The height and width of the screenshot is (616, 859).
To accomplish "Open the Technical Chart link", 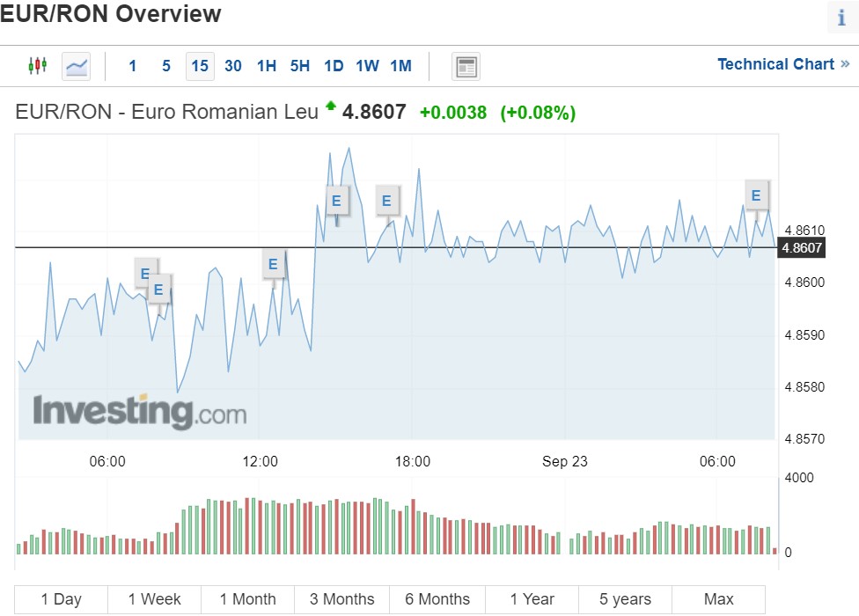I will [782, 64].
